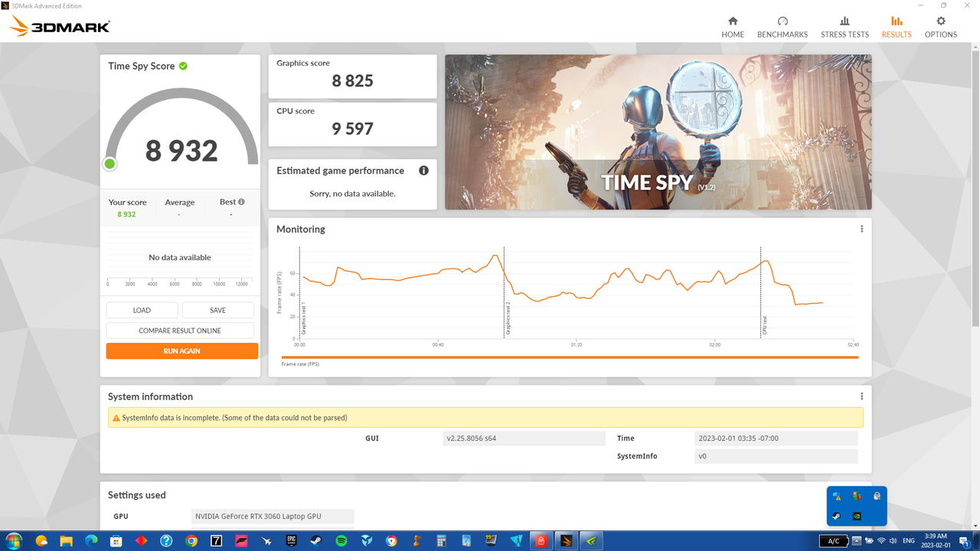Select the RESULTS section
The image size is (980, 551).
(896, 25)
